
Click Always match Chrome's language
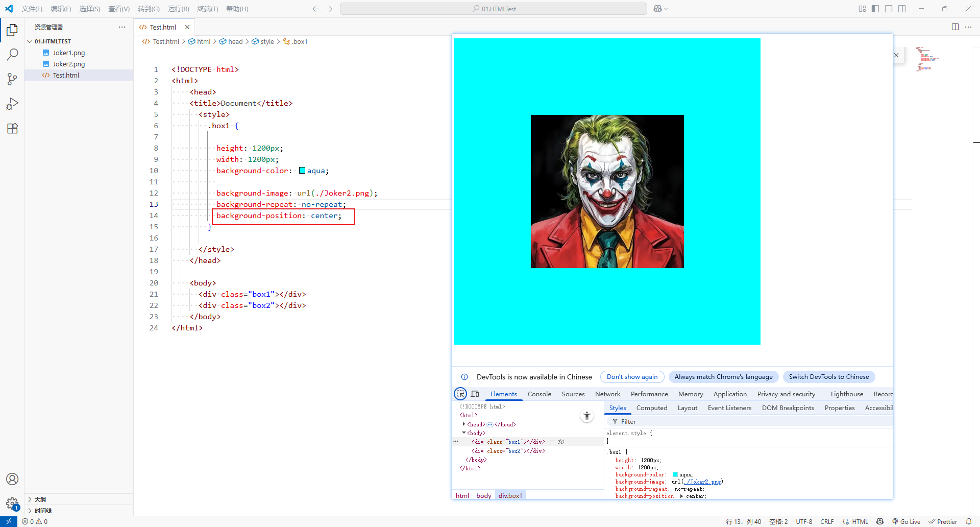(723, 377)
